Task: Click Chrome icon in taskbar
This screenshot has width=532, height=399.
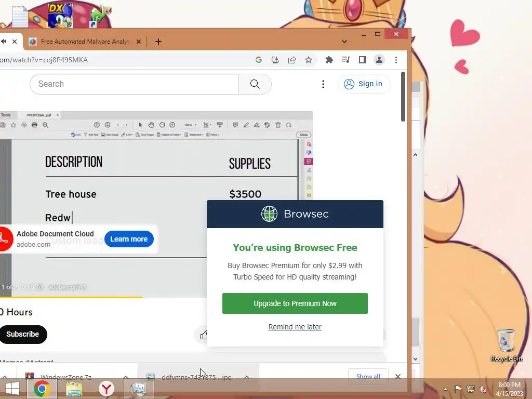Action: 42,389
